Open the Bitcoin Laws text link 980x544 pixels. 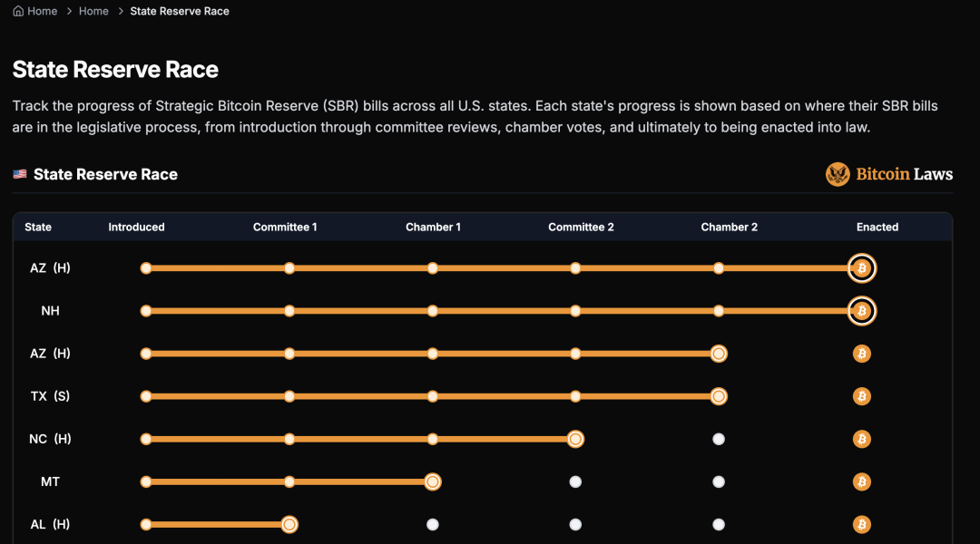pyautogui.click(x=905, y=174)
